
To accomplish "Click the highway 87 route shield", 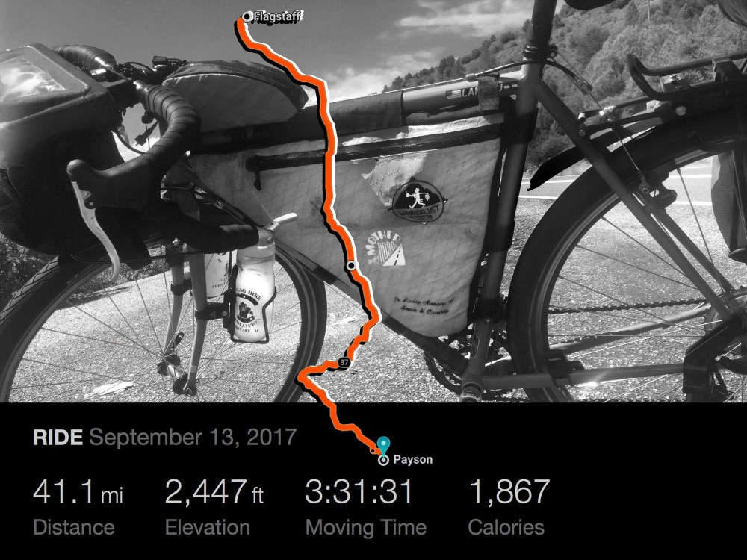I will pos(344,362).
